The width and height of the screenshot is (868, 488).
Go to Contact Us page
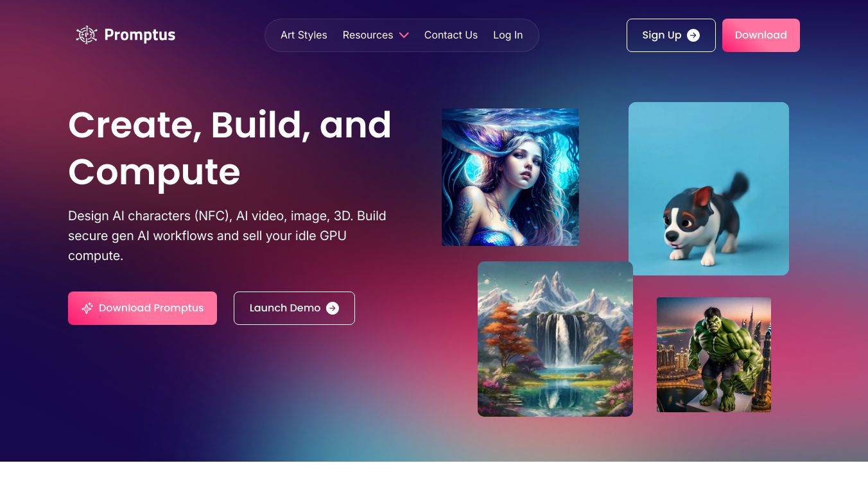coord(451,35)
